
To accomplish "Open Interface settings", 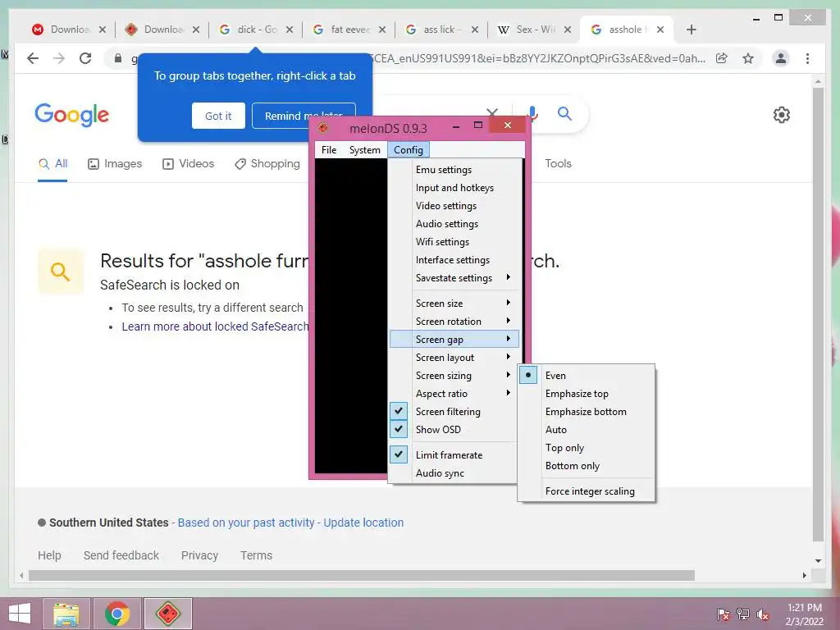I will click(x=453, y=260).
